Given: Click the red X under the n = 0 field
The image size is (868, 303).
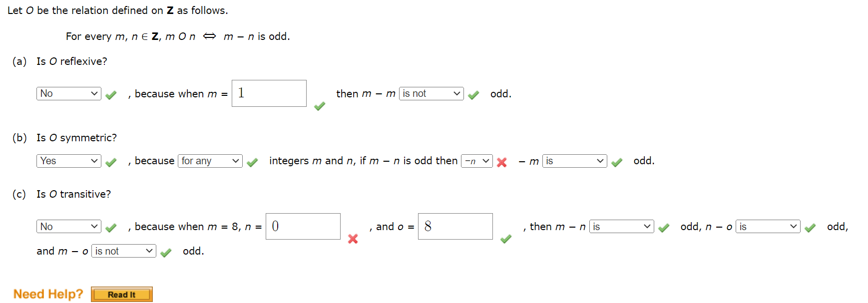Looking at the screenshot, I should (353, 239).
